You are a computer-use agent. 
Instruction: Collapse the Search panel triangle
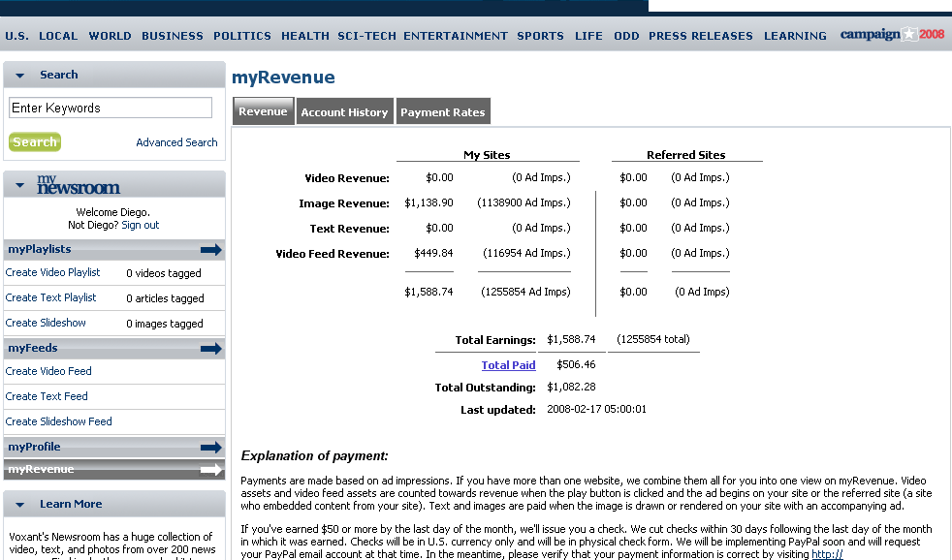tap(20, 76)
